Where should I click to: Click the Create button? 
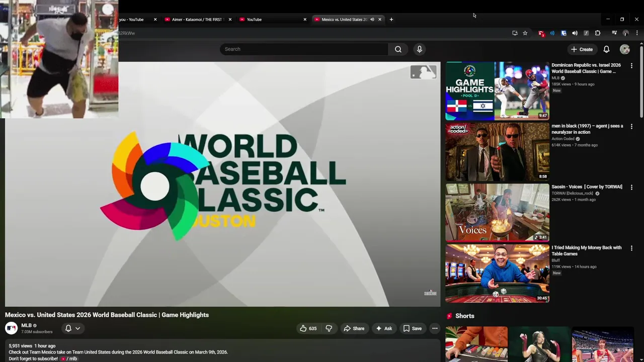(x=582, y=49)
